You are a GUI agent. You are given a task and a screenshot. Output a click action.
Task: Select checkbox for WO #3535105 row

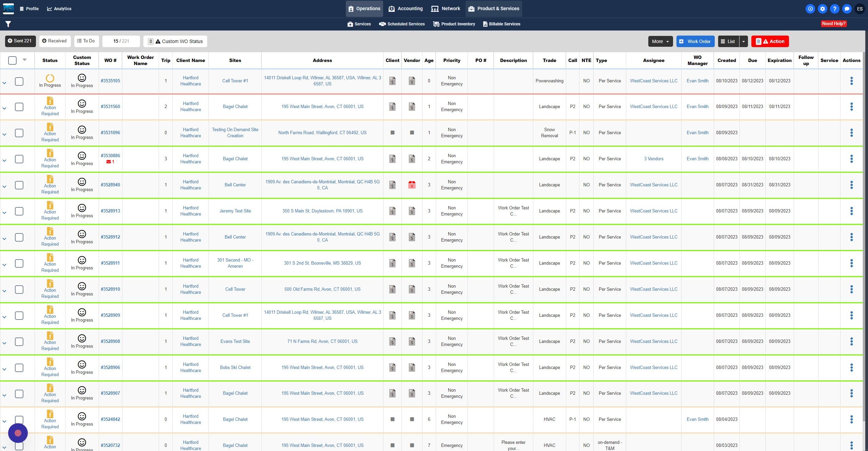coord(19,81)
